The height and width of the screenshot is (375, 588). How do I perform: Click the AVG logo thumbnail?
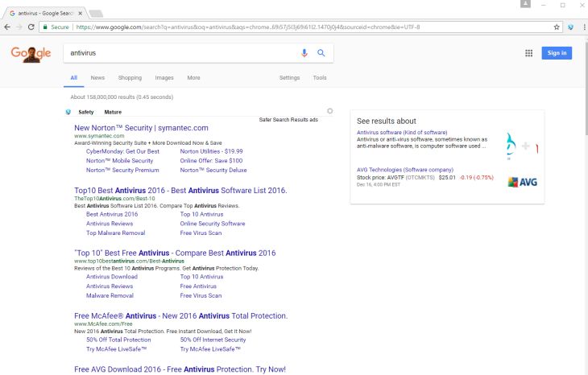523,182
